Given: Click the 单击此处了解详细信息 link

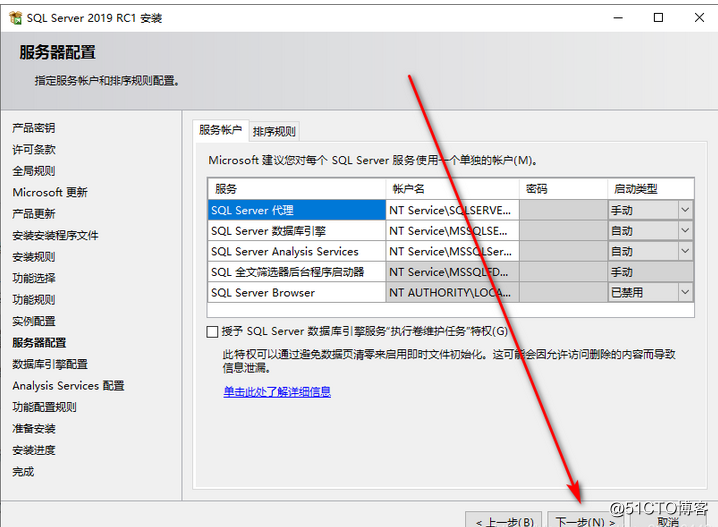Looking at the screenshot, I should [x=277, y=392].
